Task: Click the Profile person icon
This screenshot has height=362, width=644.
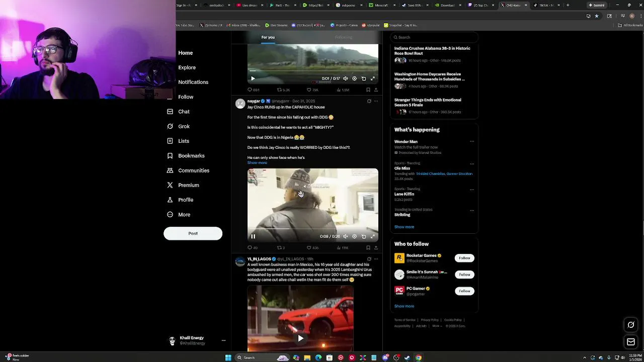Action: [x=170, y=200]
